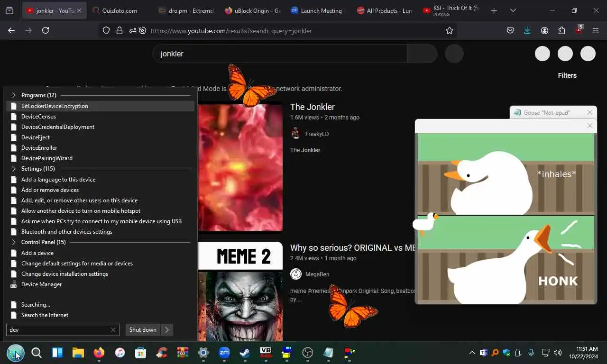Open DeviceCensus program result

pyautogui.click(x=101, y=117)
